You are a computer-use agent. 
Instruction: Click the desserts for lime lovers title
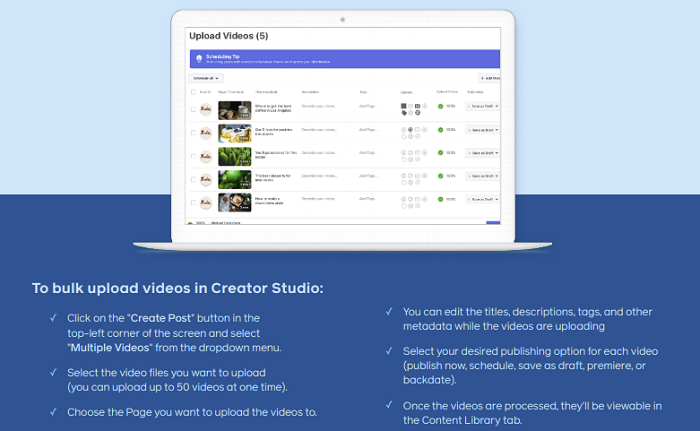click(272, 178)
